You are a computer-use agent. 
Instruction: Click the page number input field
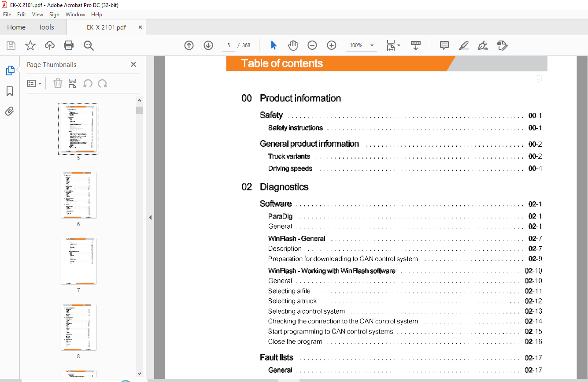229,45
